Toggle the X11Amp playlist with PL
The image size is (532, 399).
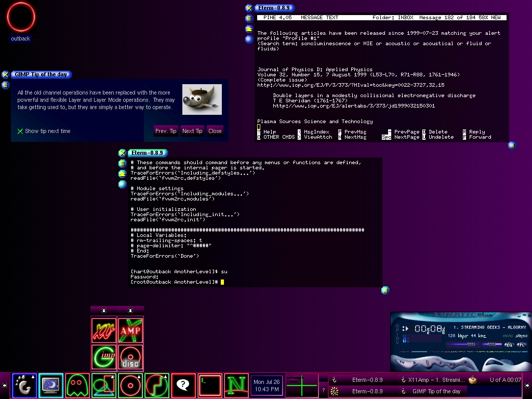[x=521, y=345]
